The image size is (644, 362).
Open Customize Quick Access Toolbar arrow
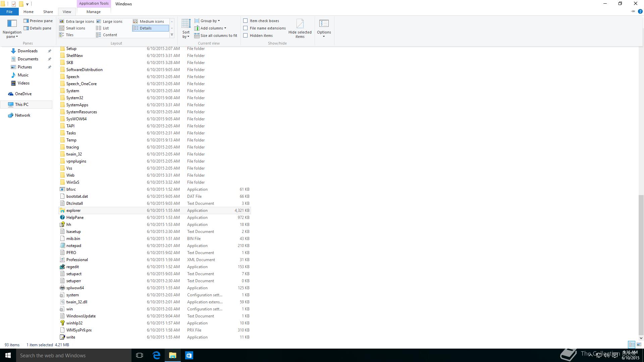[27, 4]
